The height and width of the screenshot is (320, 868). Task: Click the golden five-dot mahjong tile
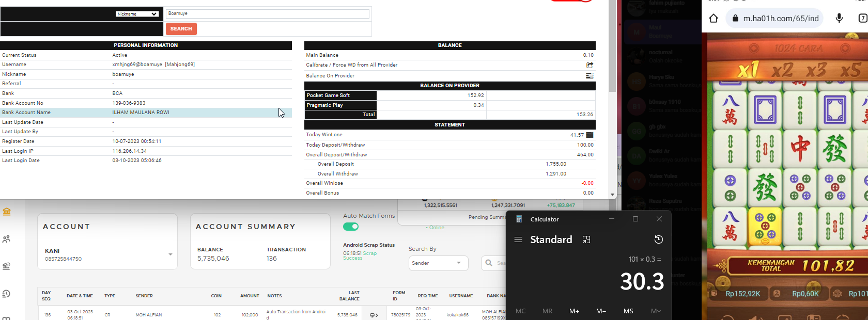point(765,227)
